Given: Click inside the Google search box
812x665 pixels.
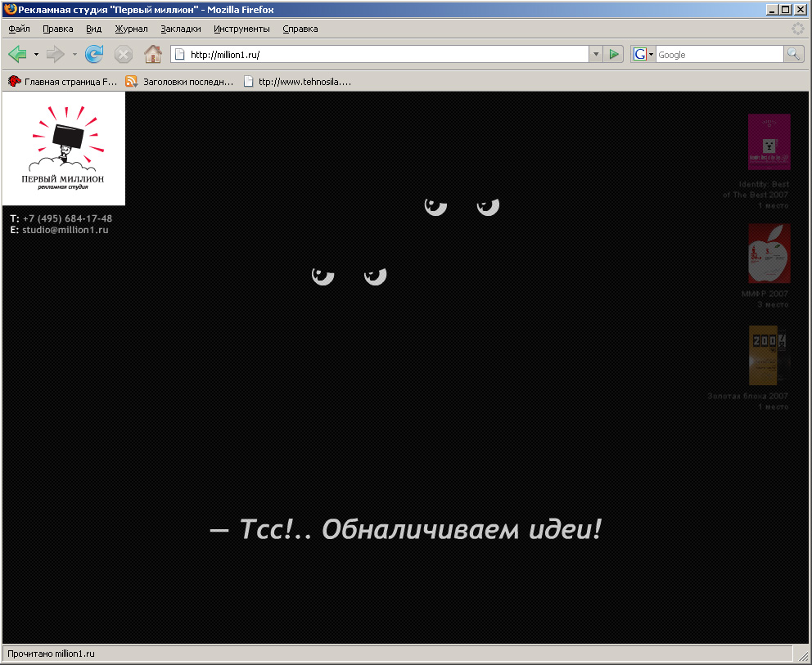Looking at the screenshot, I should 720,54.
